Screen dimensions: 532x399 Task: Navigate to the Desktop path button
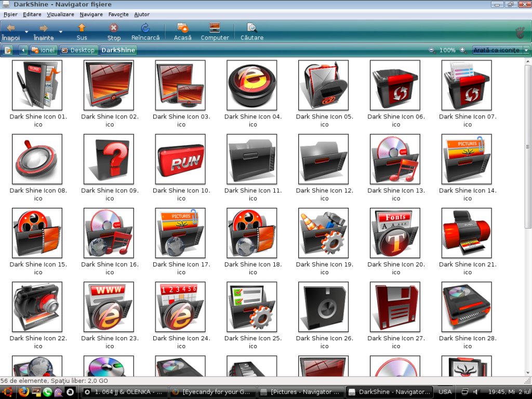click(x=79, y=50)
